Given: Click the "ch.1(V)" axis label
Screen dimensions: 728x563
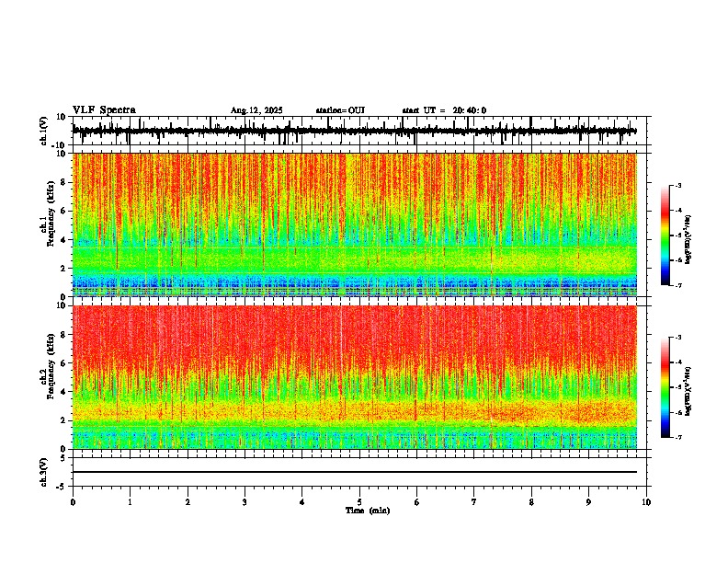Looking at the screenshot, I should click(44, 131).
